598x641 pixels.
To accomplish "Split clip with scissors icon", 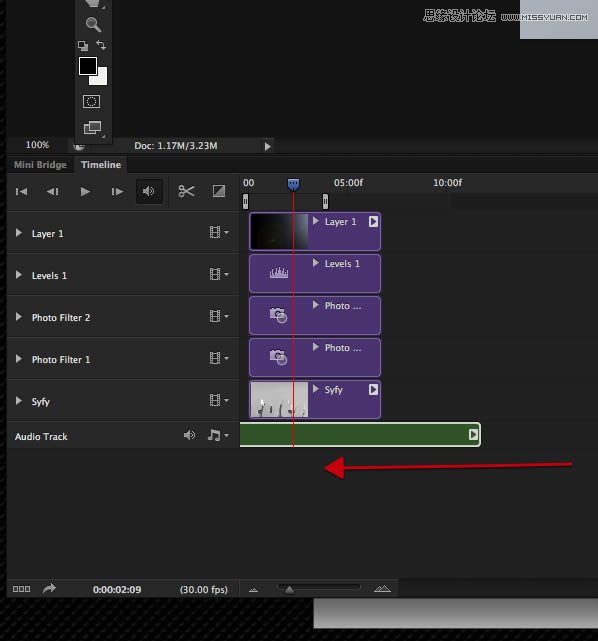I will click(186, 191).
